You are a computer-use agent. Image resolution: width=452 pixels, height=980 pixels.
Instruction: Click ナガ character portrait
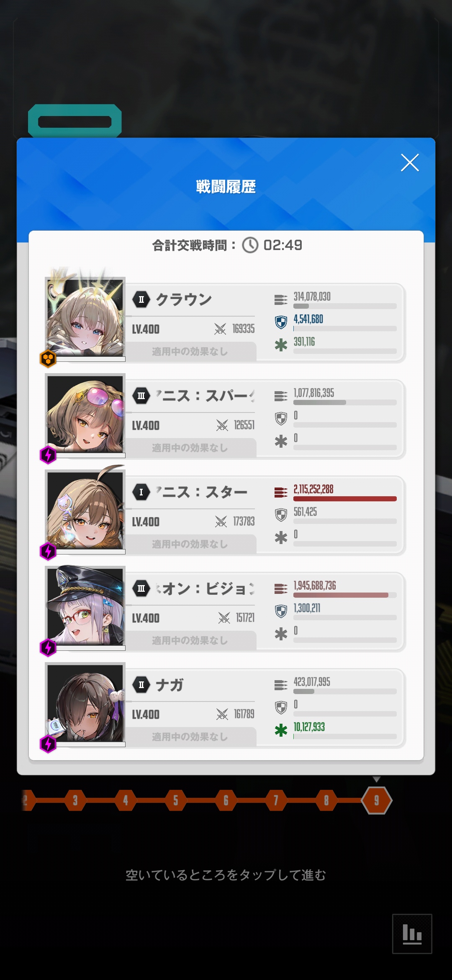click(85, 703)
